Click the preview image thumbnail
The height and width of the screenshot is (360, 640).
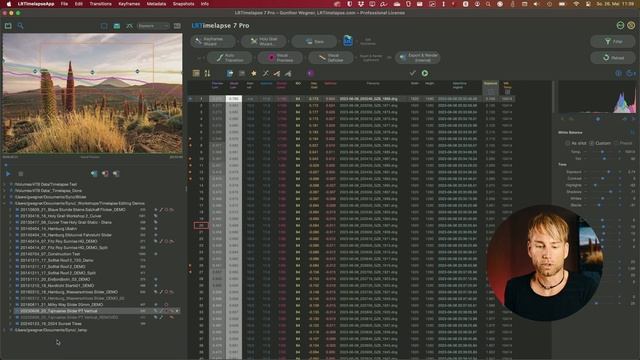coord(93,93)
